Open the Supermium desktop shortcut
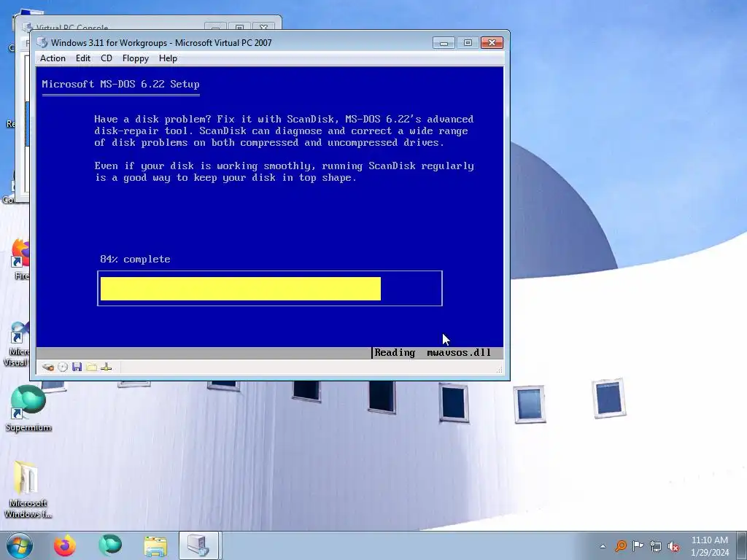 (28, 408)
